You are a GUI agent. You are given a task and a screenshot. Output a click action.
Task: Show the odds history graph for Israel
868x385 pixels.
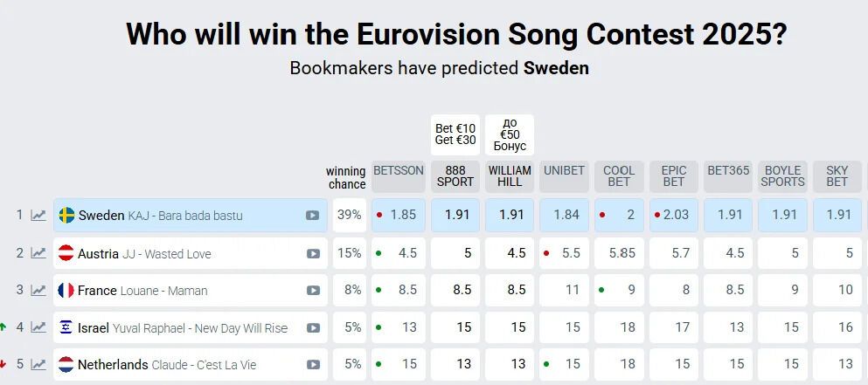[38, 327]
